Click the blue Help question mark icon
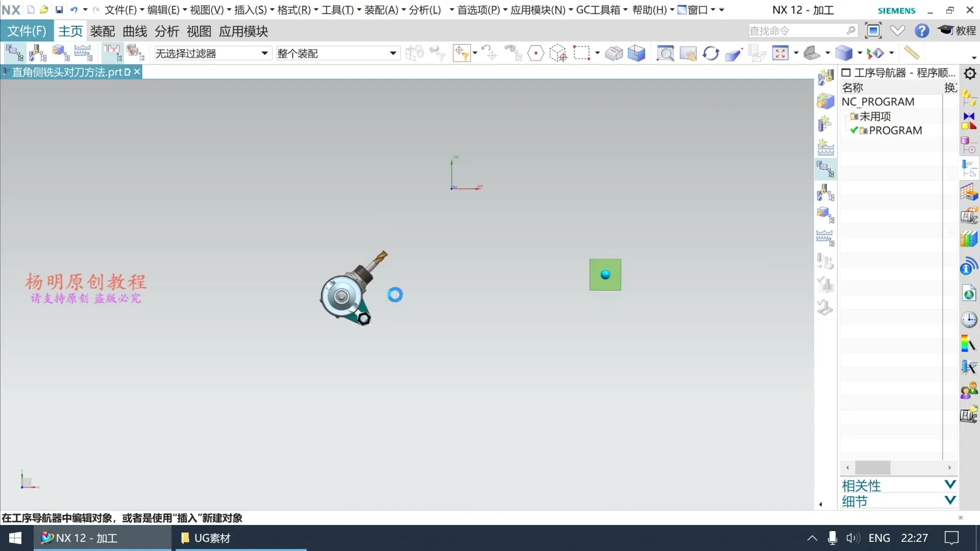This screenshot has height=551, width=980. coord(921,31)
